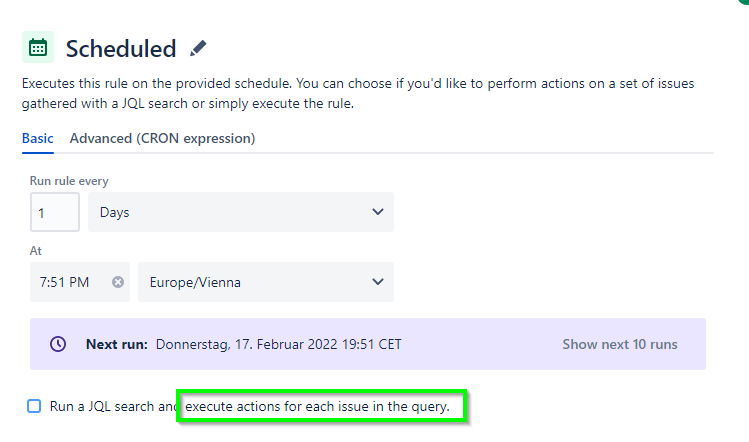Enable the Run a JQL search checkbox
This screenshot has width=749, height=442.
34,406
